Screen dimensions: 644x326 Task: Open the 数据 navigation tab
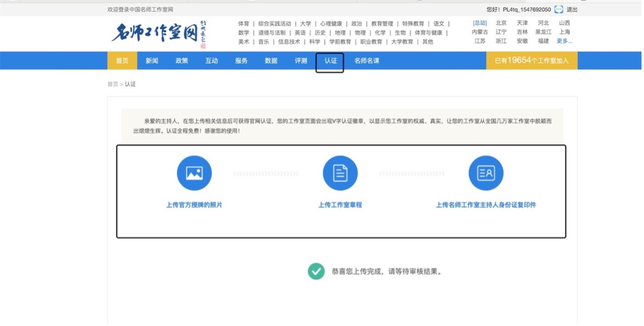(271, 61)
